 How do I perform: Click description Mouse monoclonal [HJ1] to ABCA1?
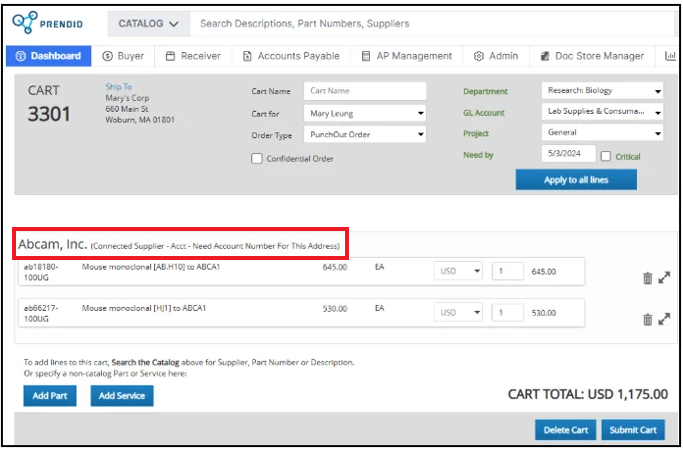tap(144, 308)
